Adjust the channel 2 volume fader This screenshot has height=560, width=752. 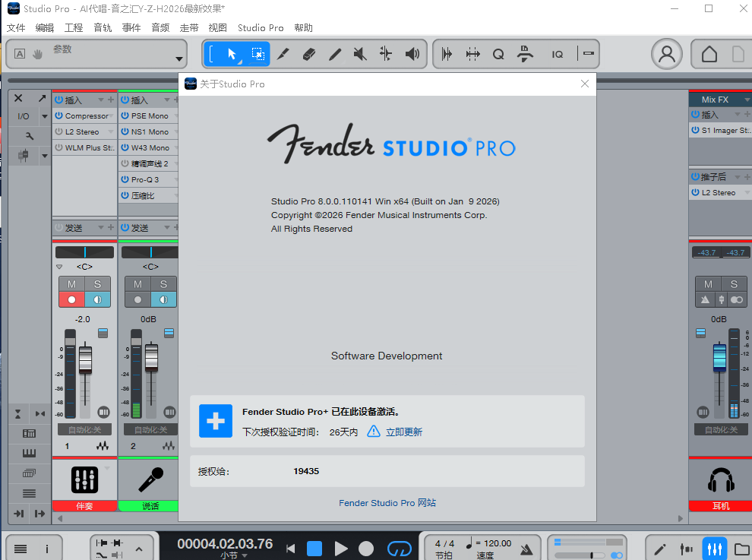click(151, 357)
